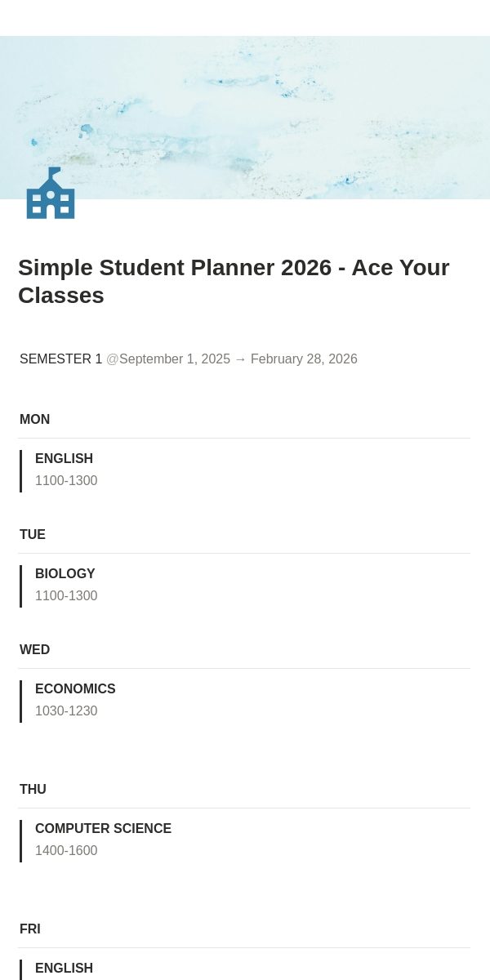Click the blue school building page icon

[51, 194]
